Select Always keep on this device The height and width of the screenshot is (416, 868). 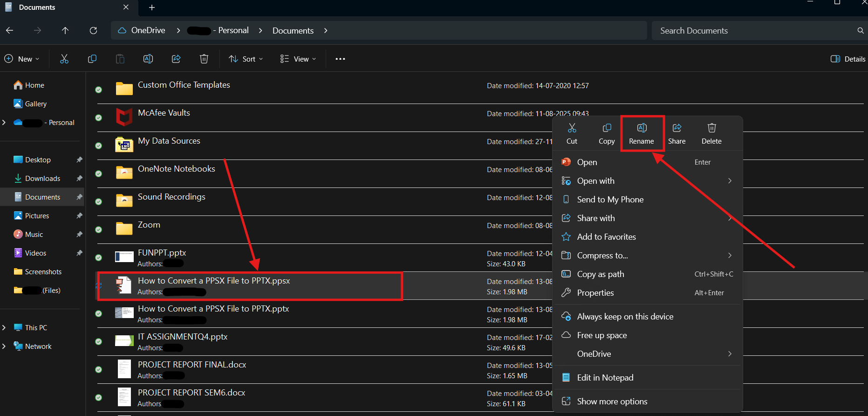point(647,317)
